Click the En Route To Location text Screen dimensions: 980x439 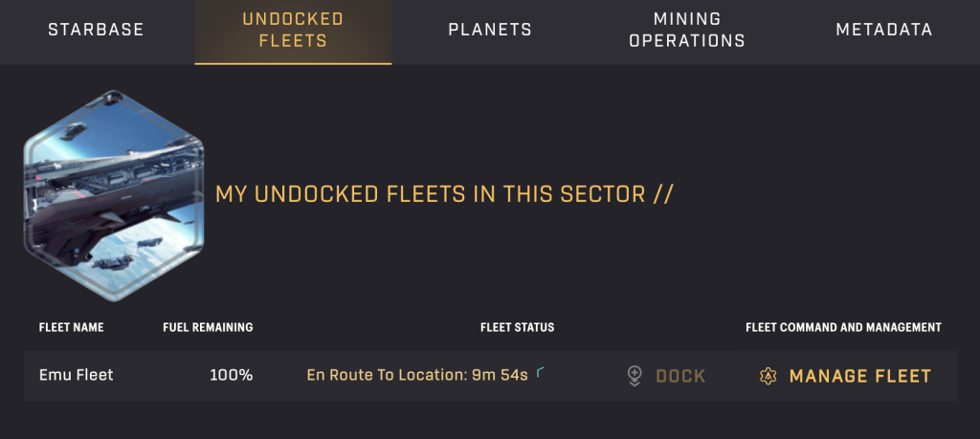coord(386,375)
